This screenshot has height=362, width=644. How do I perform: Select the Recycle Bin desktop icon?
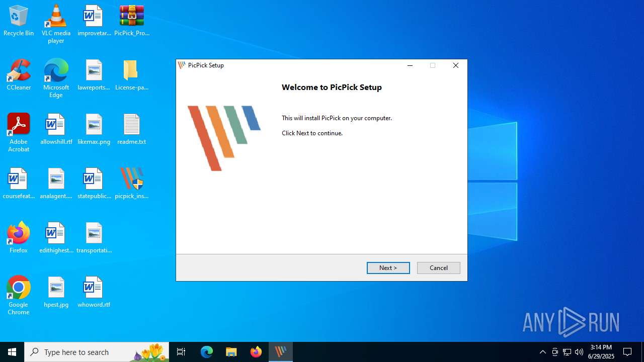coord(19,21)
